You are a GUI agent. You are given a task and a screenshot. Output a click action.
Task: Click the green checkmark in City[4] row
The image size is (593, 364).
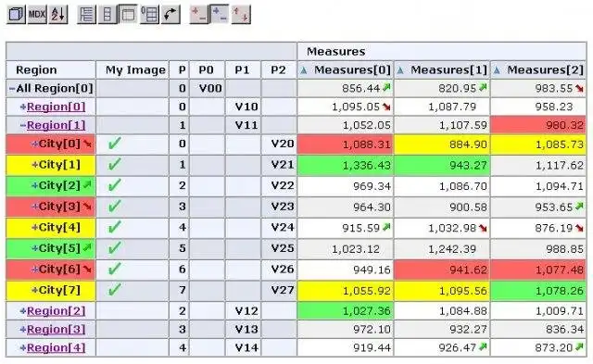[x=114, y=227]
